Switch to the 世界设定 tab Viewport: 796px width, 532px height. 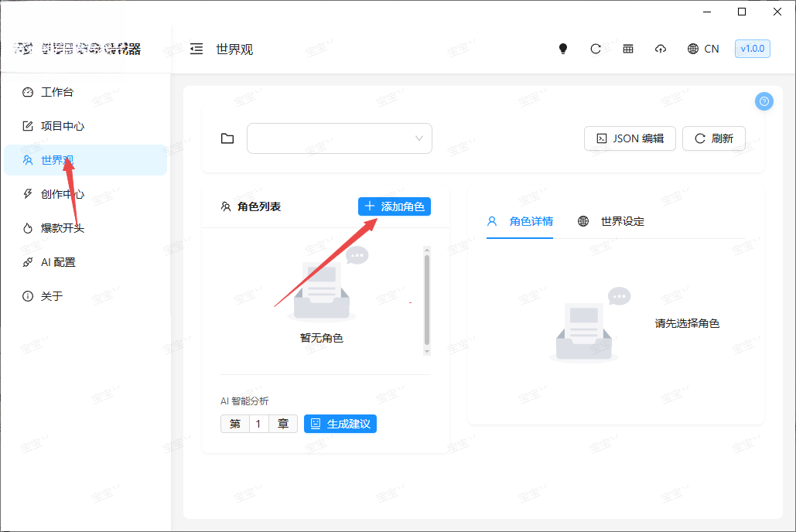point(611,221)
